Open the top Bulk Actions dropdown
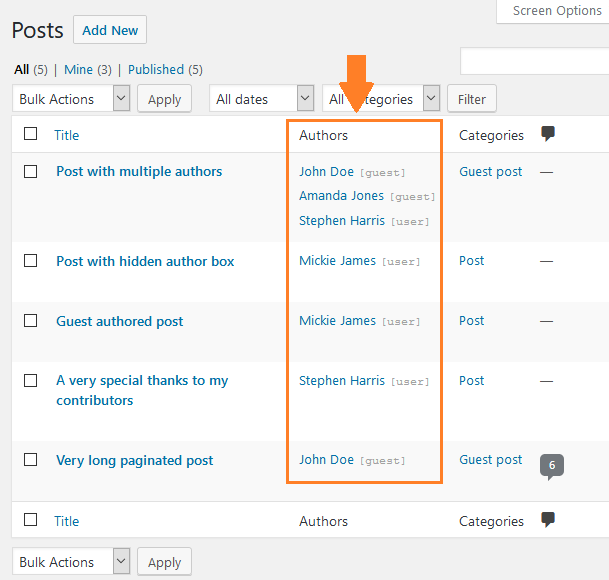Screen dimensions: 609x580 [x=73, y=99]
